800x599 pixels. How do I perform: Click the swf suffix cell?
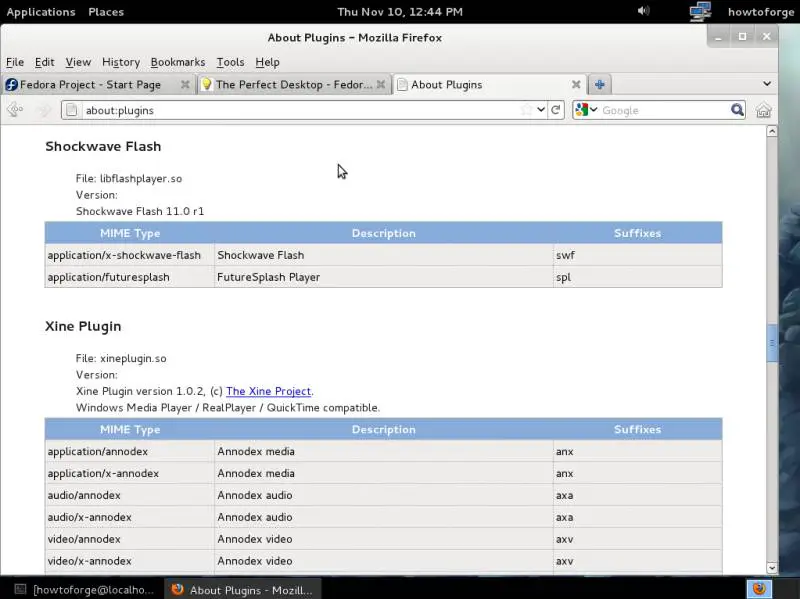(638, 255)
